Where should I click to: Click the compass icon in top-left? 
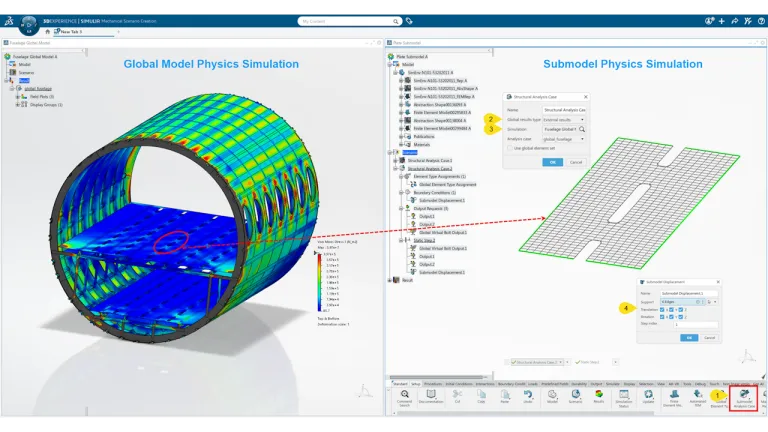click(28, 24)
